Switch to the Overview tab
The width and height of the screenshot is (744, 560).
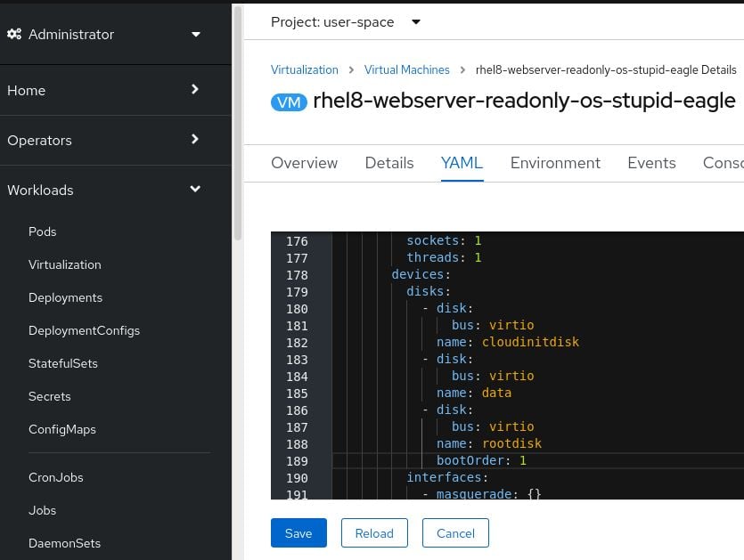304,163
